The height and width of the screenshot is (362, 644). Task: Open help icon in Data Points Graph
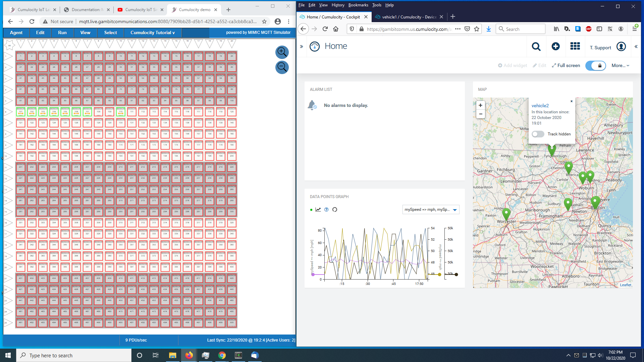click(x=326, y=209)
